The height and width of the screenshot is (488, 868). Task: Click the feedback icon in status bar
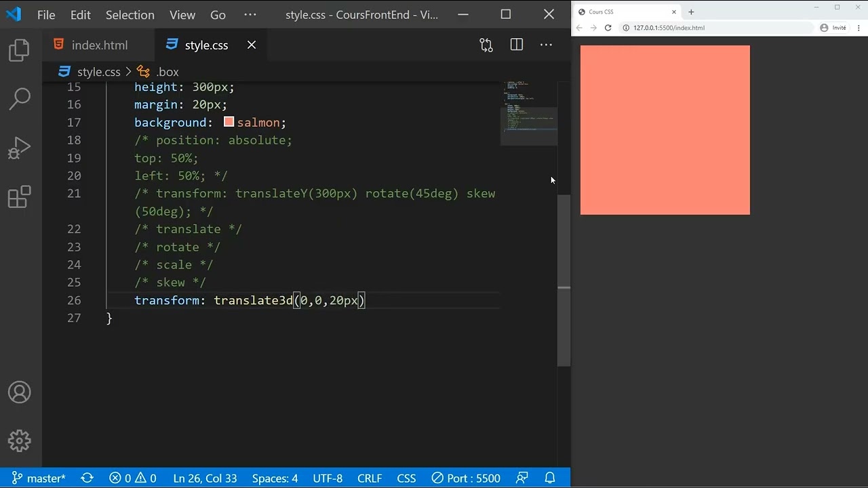[521, 478]
